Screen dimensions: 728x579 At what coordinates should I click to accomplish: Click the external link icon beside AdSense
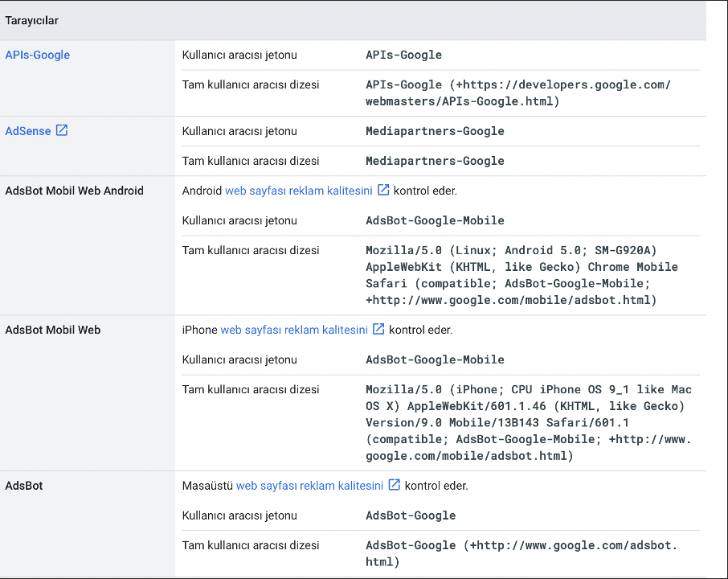click(63, 130)
